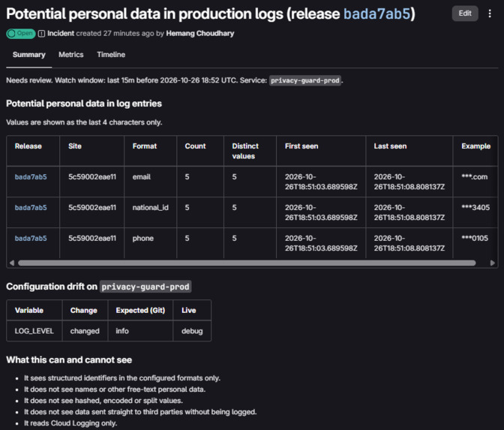This screenshot has width=504, height=430.
Task: Open author Hemang Choudhary profile
Action: point(200,34)
